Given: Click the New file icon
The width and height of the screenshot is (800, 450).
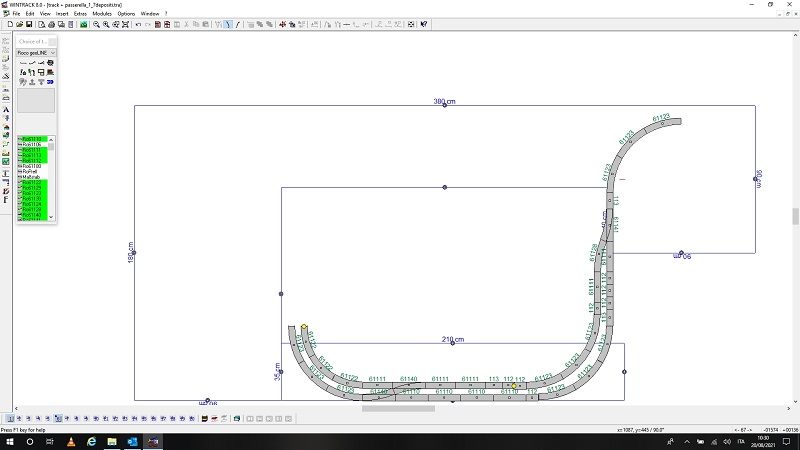Looking at the screenshot, I should click(x=8, y=24).
